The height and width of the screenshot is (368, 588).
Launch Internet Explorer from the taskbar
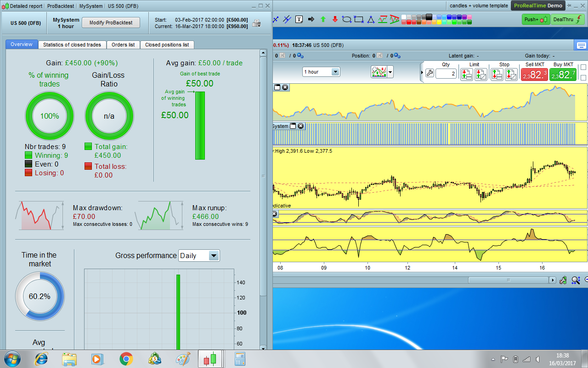click(41, 359)
